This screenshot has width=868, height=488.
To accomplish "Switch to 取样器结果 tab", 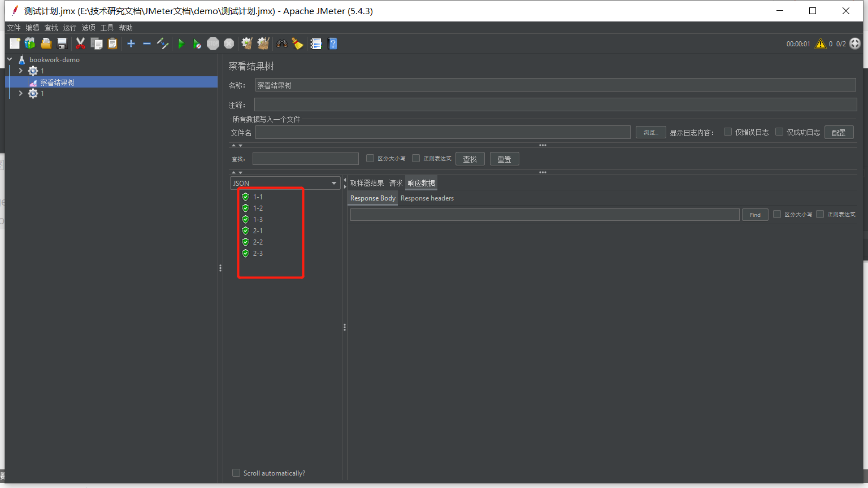I will pos(367,183).
